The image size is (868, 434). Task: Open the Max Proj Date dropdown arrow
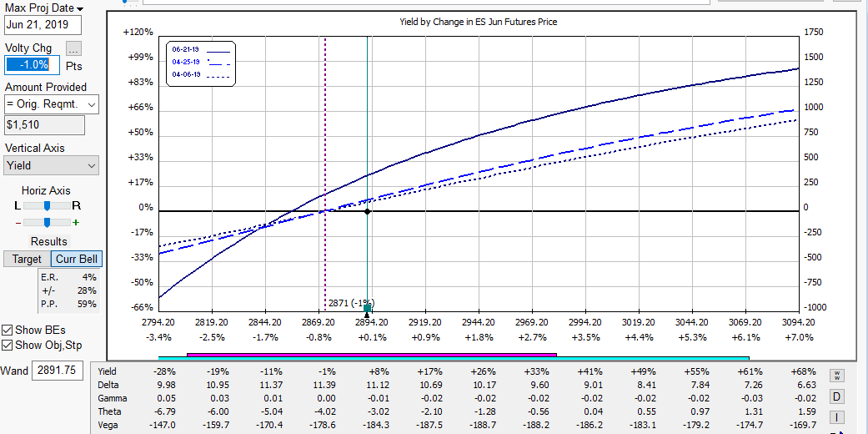point(80,9)
